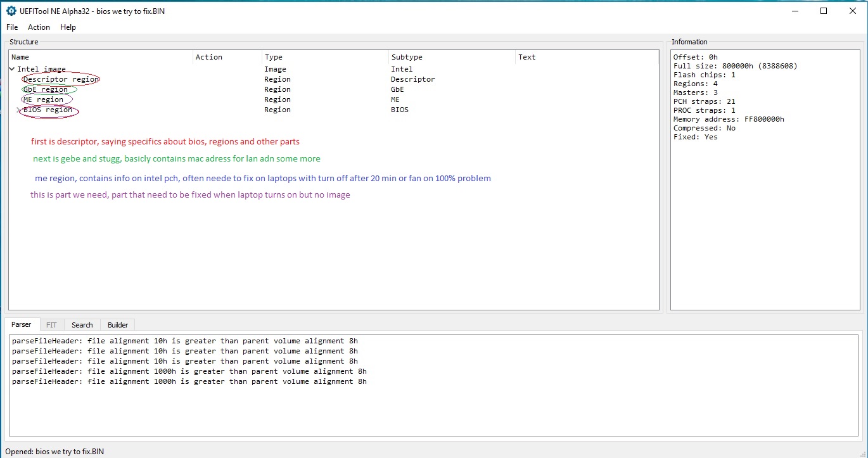Open the Help menu
868x458 pixels.
point(68,27)
